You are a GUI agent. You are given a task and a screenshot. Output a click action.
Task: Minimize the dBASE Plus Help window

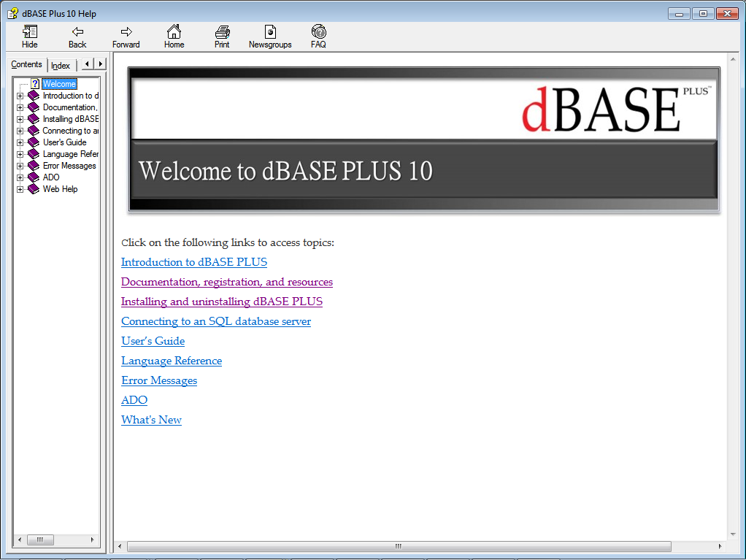click(680, 13)
